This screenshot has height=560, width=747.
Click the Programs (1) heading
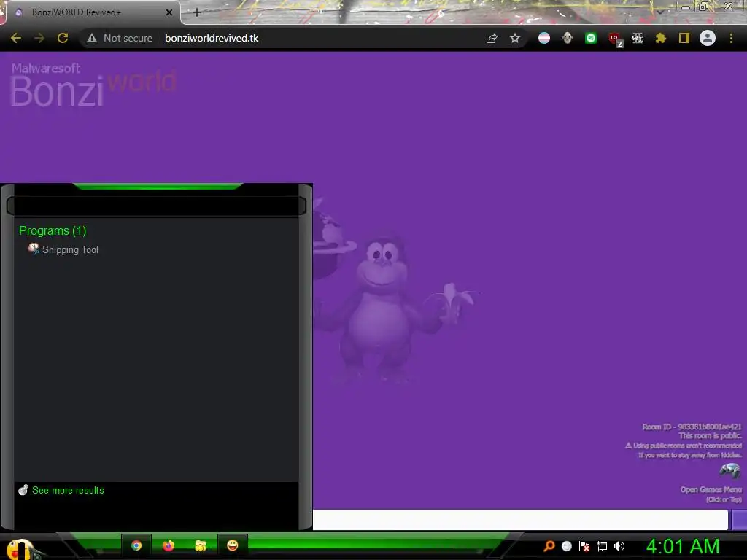(53, 231)
